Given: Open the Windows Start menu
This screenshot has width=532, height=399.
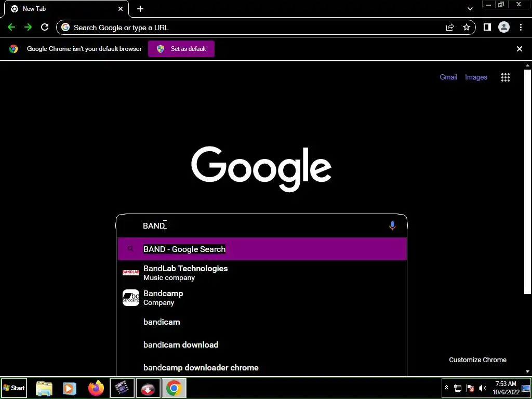Looking at the screenshot, I should (14, 388).
